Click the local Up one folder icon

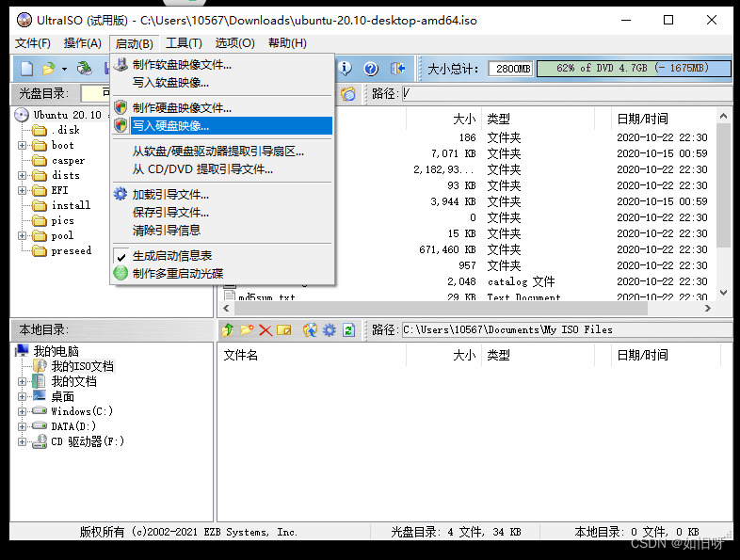228,330
